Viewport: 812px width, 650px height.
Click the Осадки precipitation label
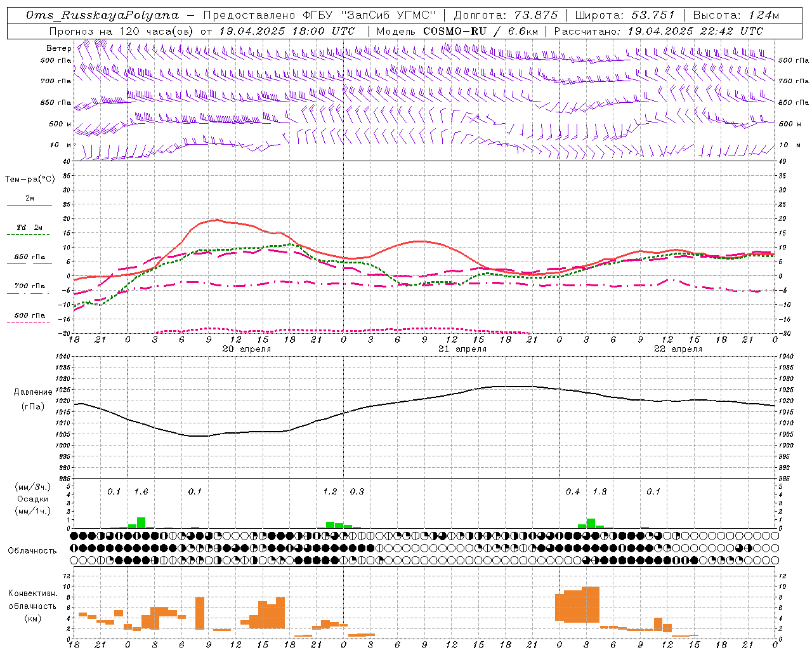point(32,499)
